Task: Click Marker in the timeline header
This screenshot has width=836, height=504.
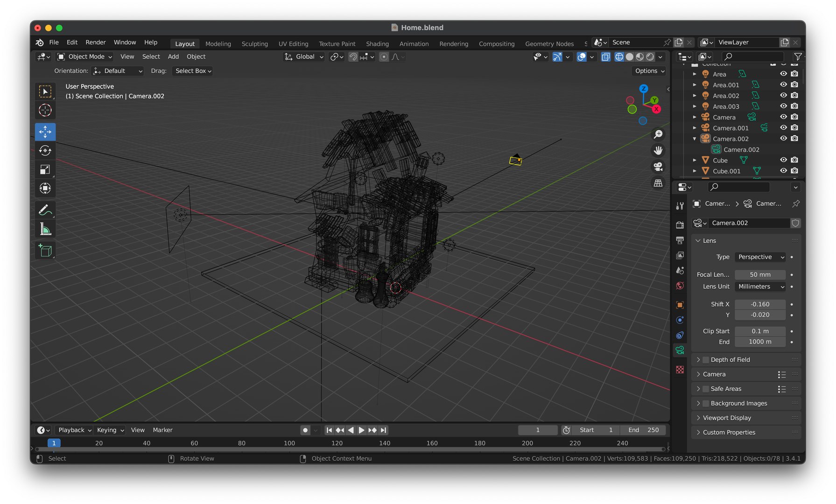Action: click(x=162, y=430)
